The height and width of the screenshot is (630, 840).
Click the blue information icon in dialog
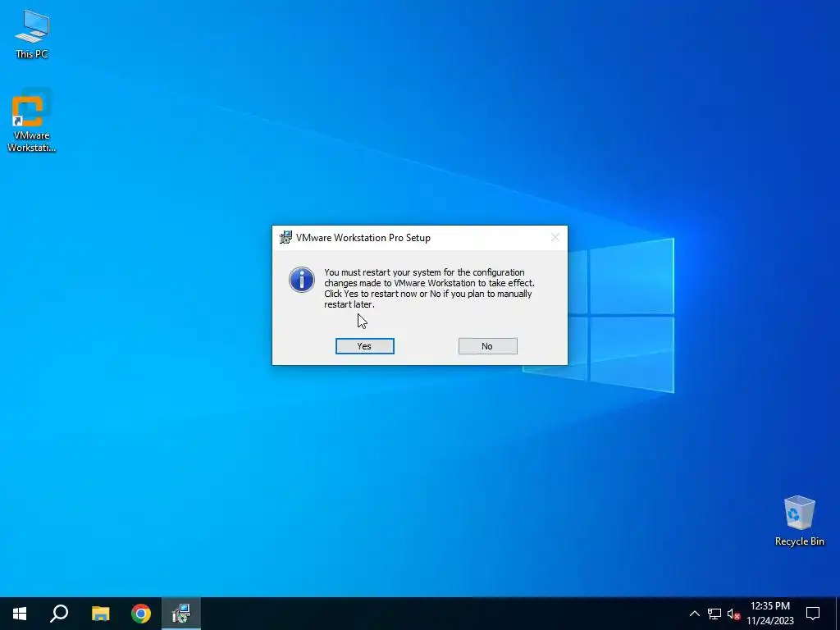pos(302,280)
